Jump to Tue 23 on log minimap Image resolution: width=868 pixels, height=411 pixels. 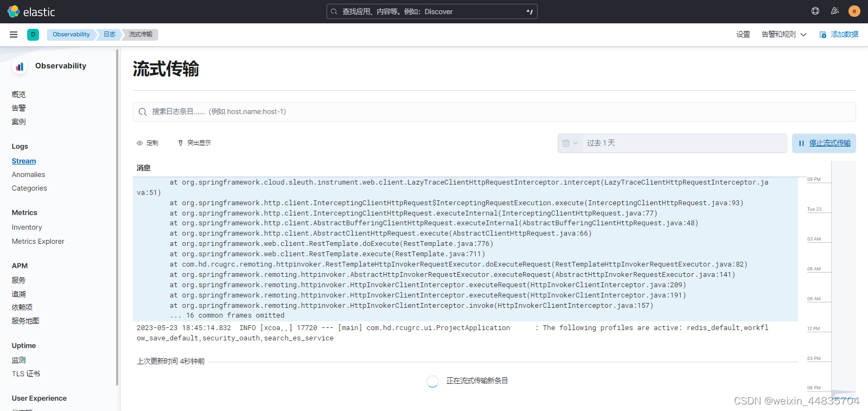814,209
